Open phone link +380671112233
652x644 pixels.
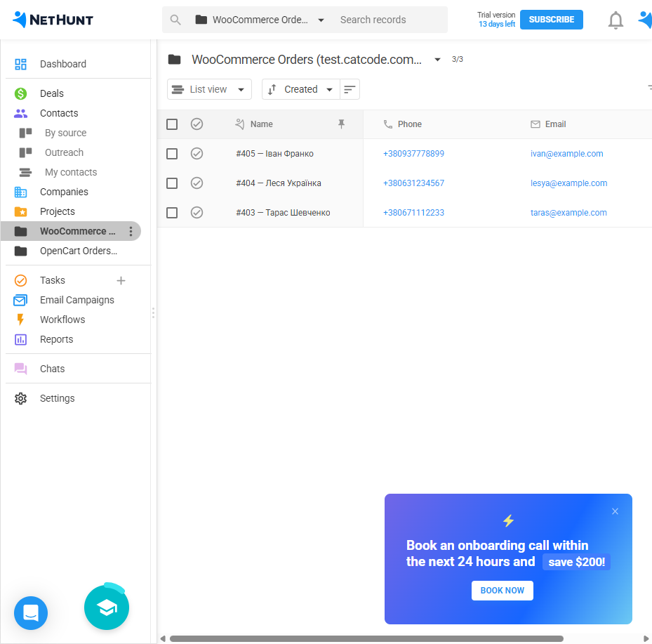pos(413,213)
